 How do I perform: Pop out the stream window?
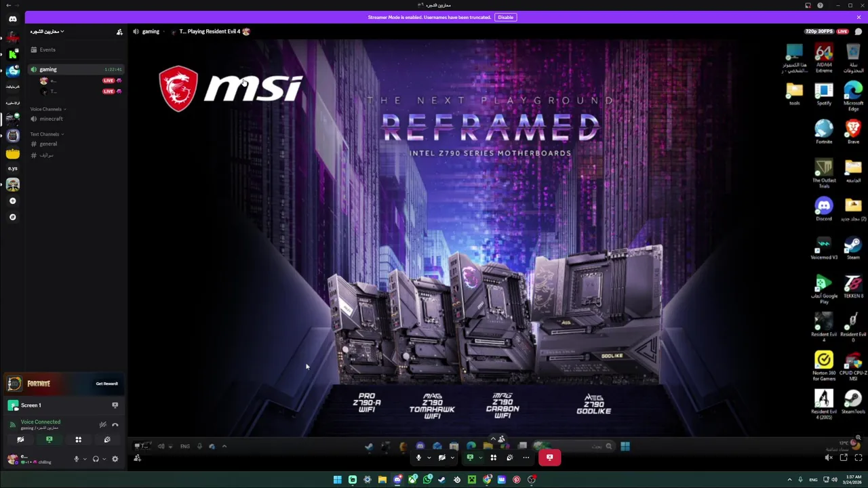click(x=844, y=457)
